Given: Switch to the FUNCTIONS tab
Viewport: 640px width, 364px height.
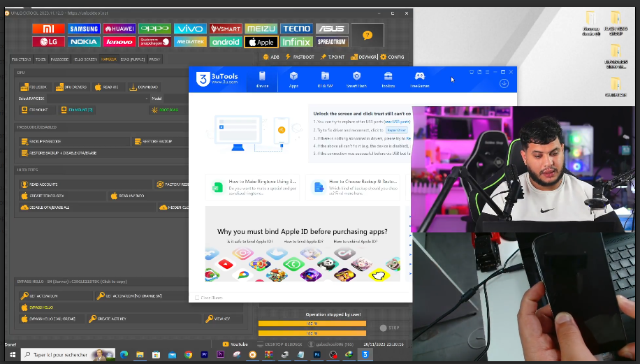Looking at the screenshot, I should click(x=21, y=59).
